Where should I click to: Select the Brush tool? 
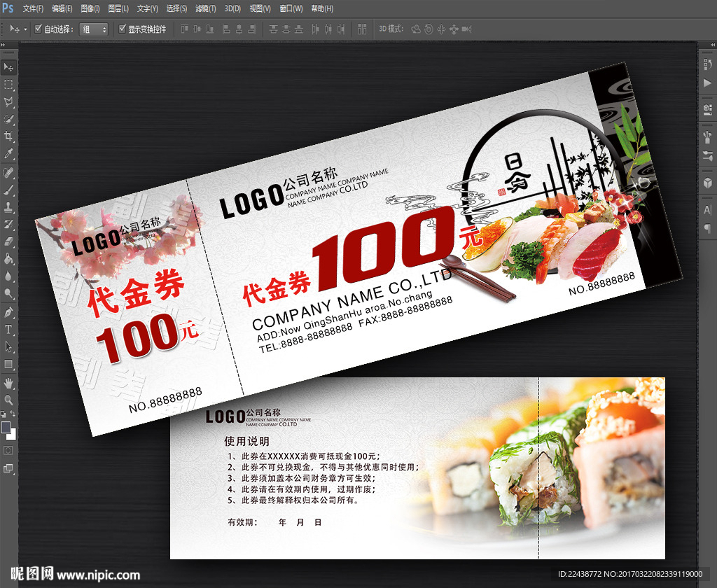click(8, 190)
